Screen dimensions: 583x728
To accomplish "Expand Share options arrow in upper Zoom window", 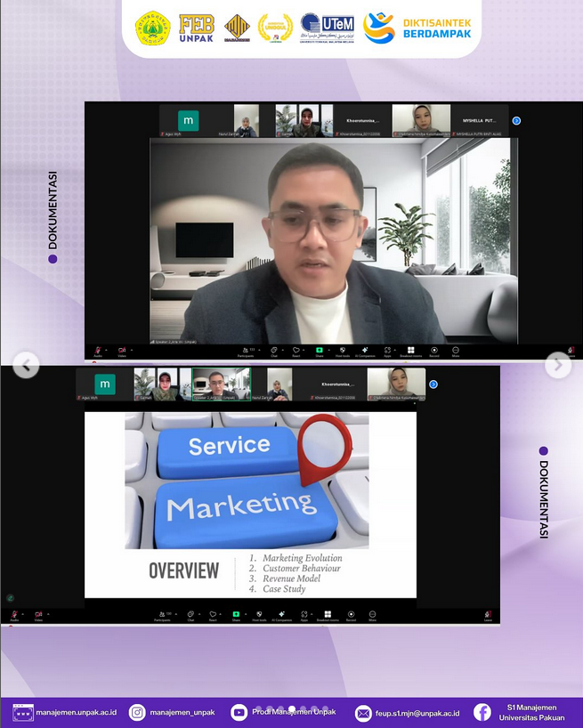I will click(x=329, y=350).
